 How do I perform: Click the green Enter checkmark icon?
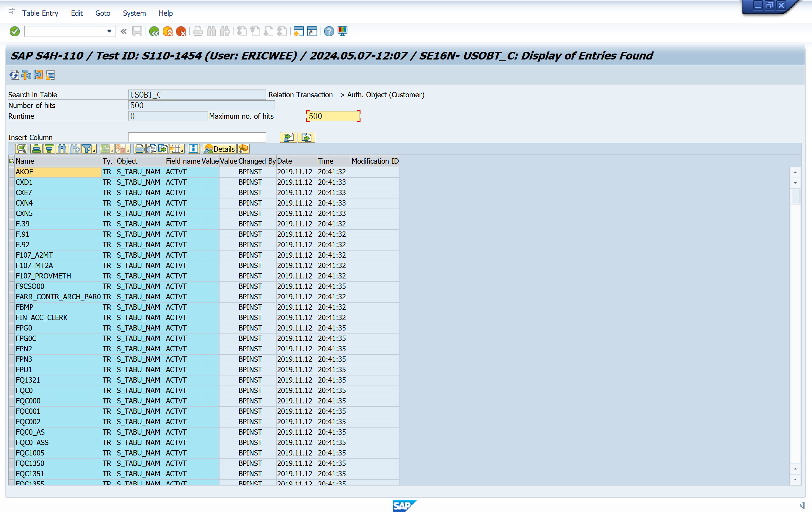pyautogui.click(x=15, y=32)
